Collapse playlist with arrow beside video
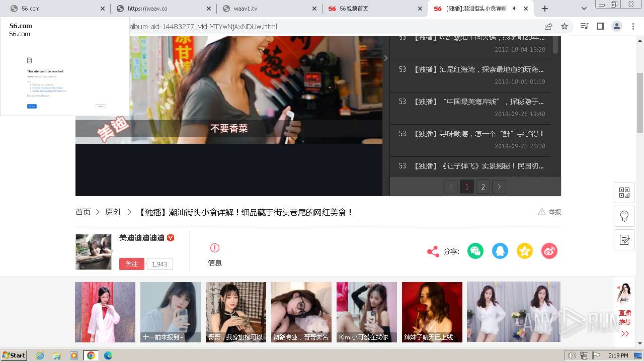 (386, 58)
